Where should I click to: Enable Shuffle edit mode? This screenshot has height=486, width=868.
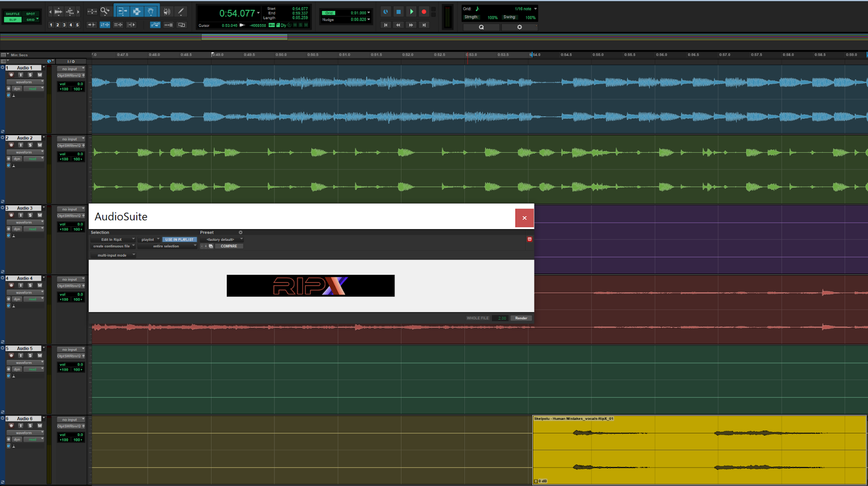click(x=13, y=14)
